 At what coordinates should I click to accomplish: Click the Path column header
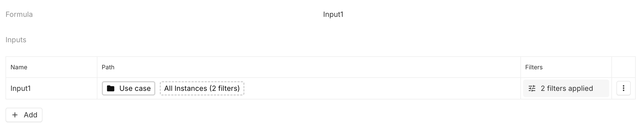[108, 67]
